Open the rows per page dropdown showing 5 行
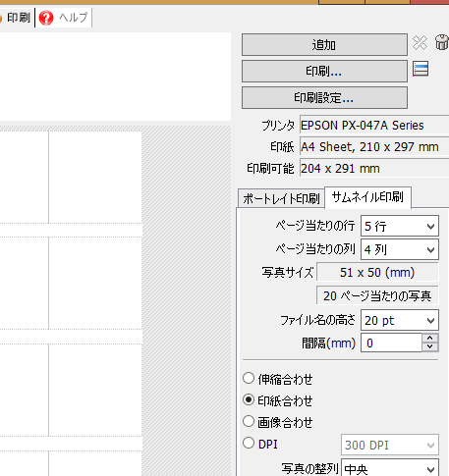The height and width of the screenshot is (476, 449). 400,226
